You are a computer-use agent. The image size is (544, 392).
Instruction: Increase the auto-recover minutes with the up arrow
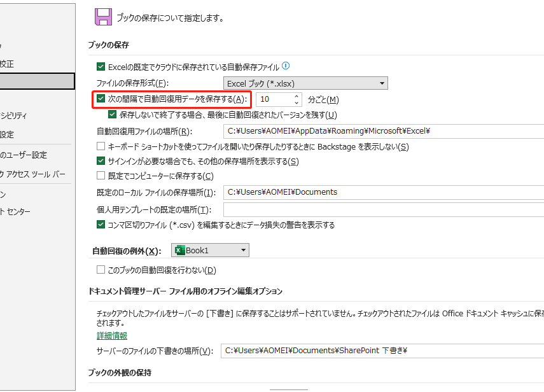296,96
